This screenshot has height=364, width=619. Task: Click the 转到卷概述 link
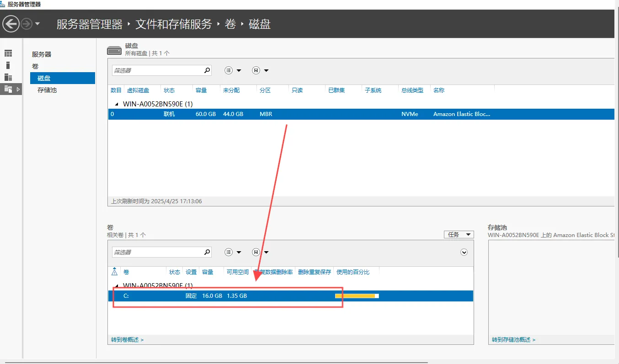tap(127, 340)
